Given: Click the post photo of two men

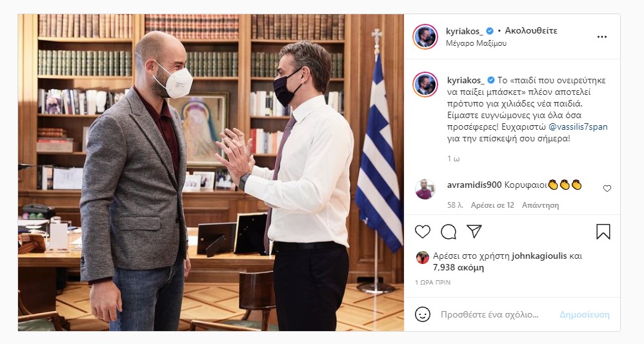Looking at the screenshot, I should [211, 172].
